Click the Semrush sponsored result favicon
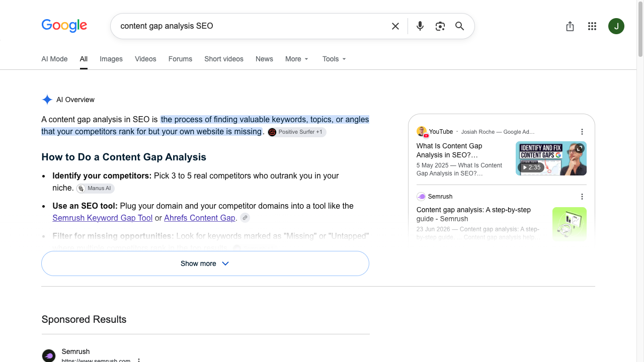644x362 pixels. [49, 355]
